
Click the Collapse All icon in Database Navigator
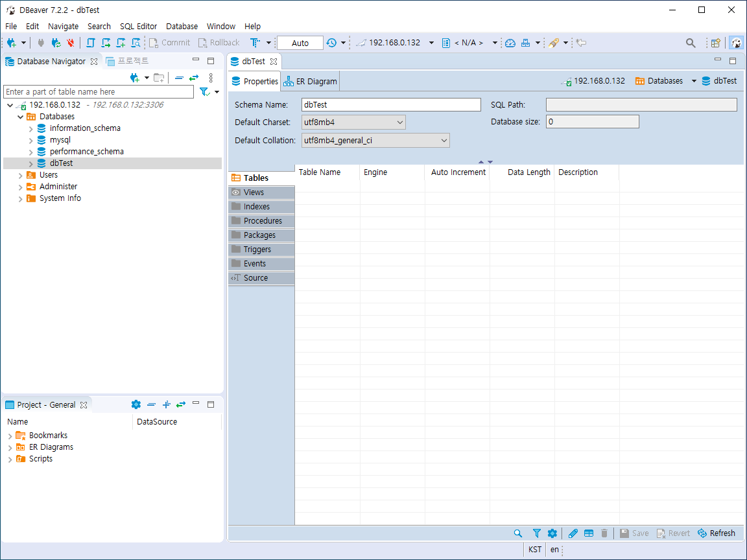[x=179, y=78]
